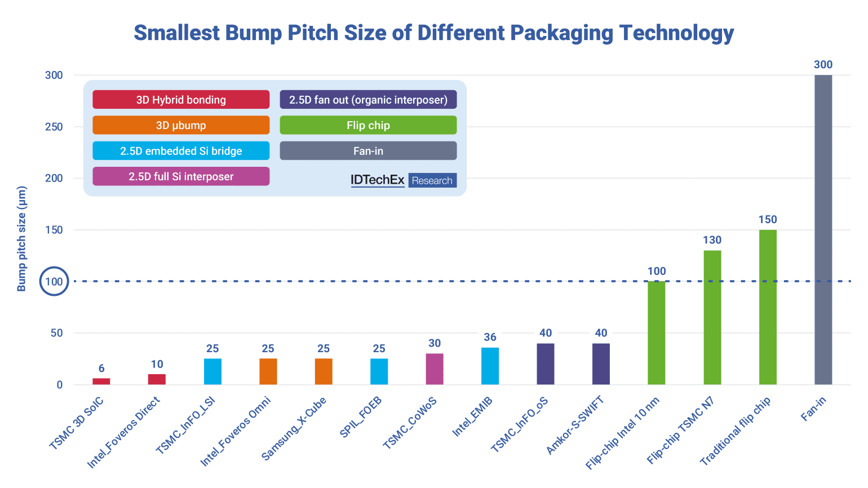This screenshot has width=868, height=488.
Task: Select the Flip-chip Intel 10 nm bar
Action: coord(657,333)
